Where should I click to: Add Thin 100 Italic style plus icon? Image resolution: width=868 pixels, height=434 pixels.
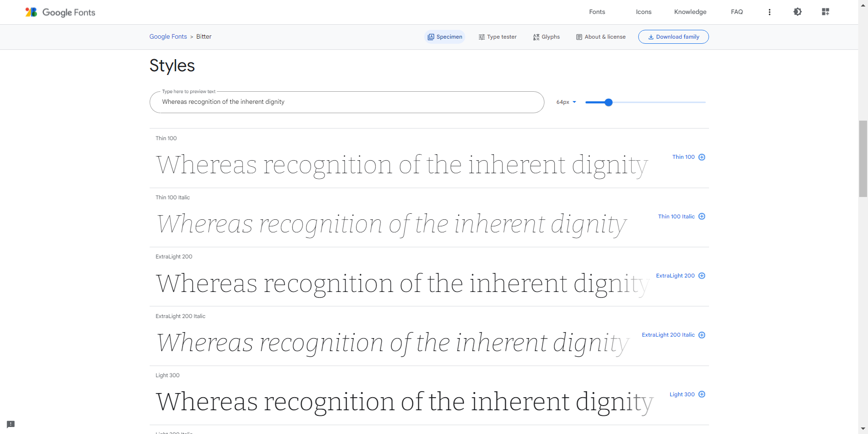coord(702,217)
